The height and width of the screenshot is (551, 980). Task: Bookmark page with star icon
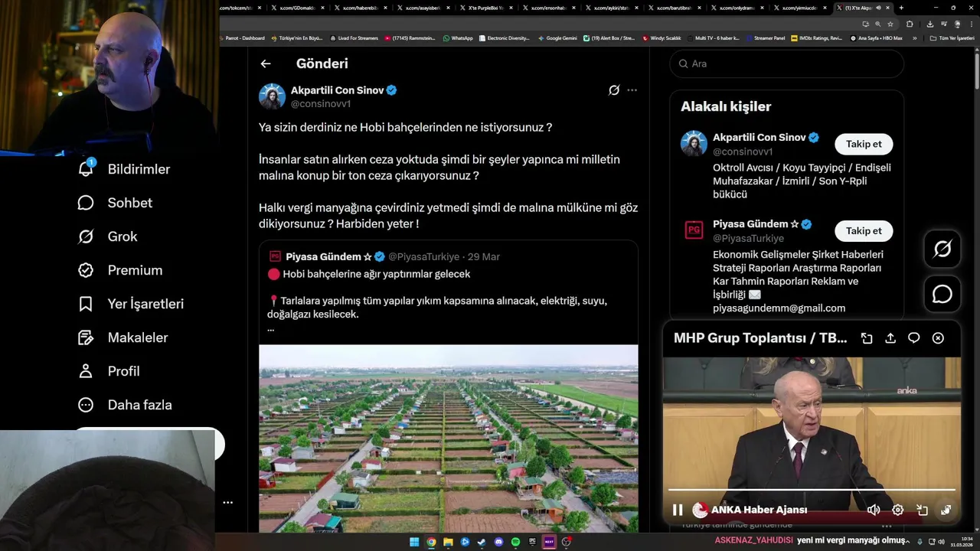[x=890, y=24]
